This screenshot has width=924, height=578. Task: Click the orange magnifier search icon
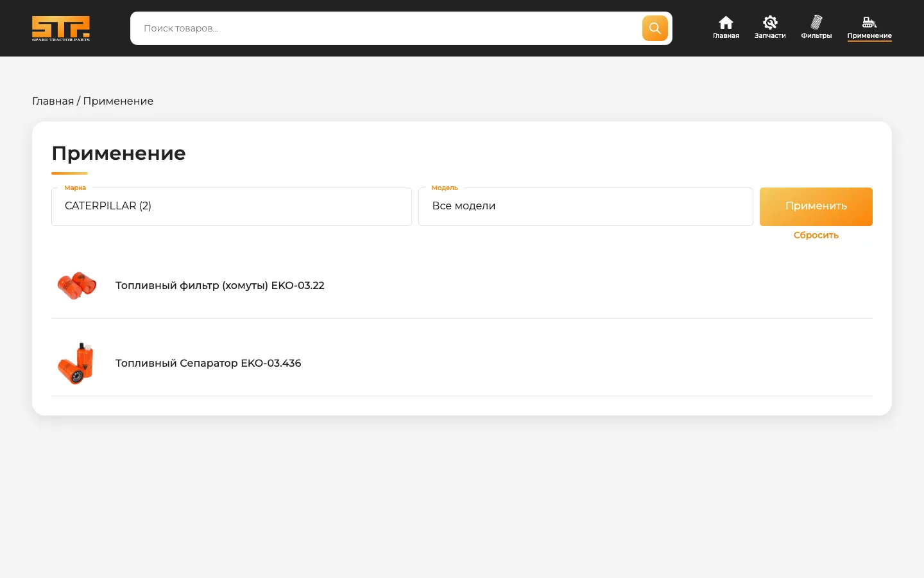click(655, 28)
